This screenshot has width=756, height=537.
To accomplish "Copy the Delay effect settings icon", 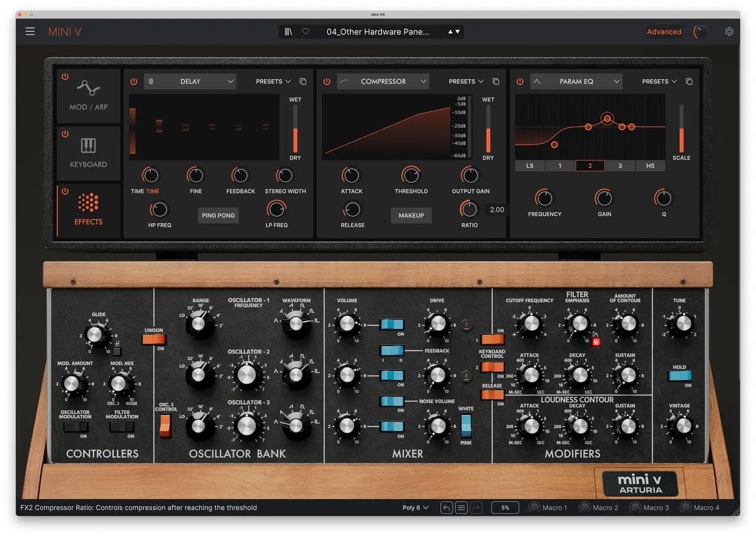I will click(303, 82).
